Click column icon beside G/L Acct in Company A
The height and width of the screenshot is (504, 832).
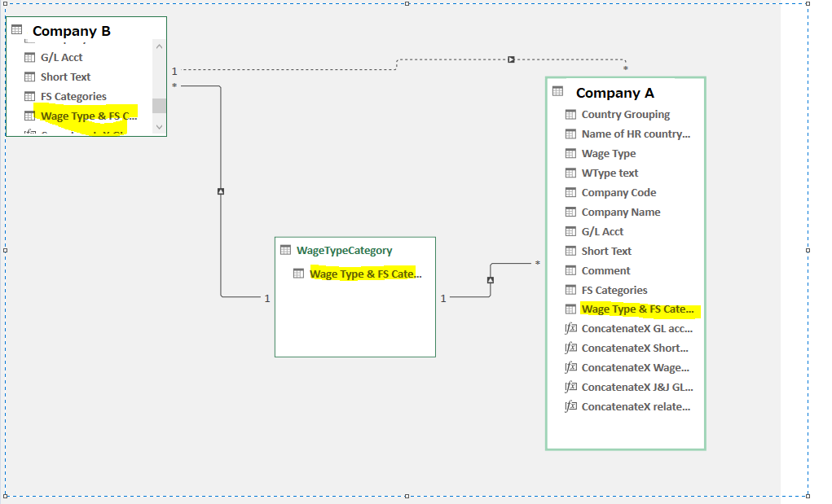tap(570, 231)
